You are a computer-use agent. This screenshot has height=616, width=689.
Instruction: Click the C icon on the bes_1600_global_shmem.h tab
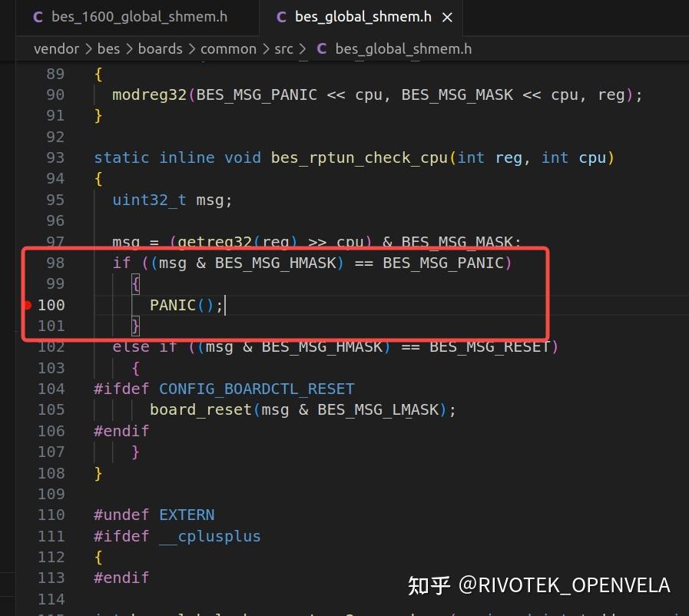click(x=38, y=16)
